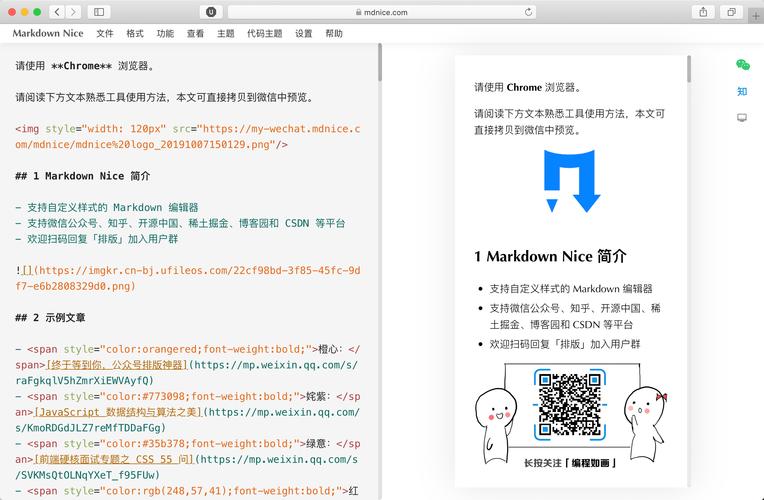Click the mdnice.com address bar
This screenshot has height=500, width=764.
[x=382, y=12]
